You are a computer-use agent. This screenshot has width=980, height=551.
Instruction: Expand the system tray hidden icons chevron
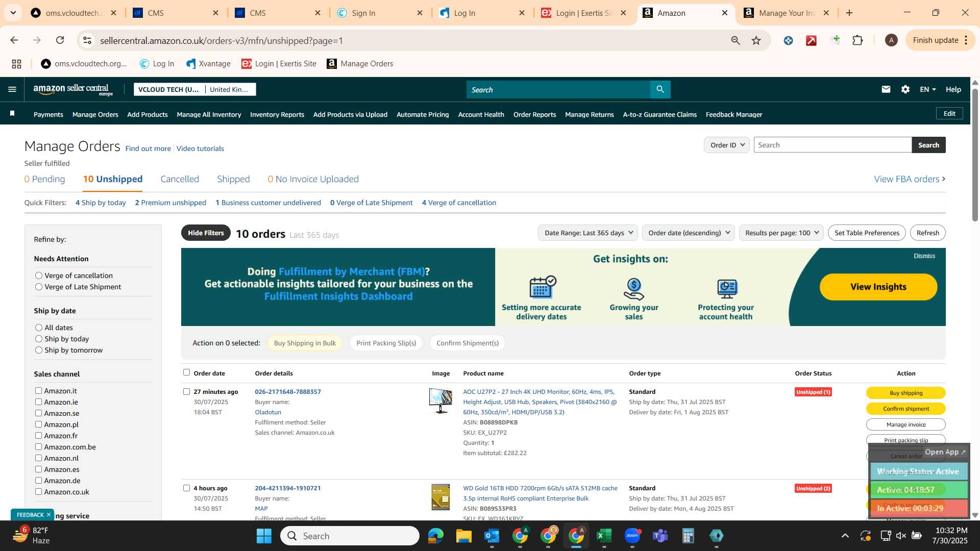coord(845,536)
